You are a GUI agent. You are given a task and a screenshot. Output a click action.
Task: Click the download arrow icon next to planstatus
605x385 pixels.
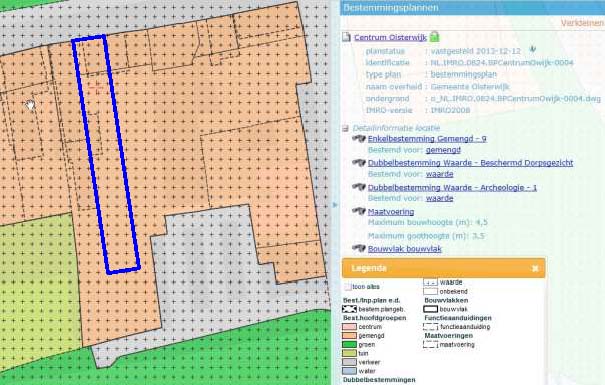point(533,49)
